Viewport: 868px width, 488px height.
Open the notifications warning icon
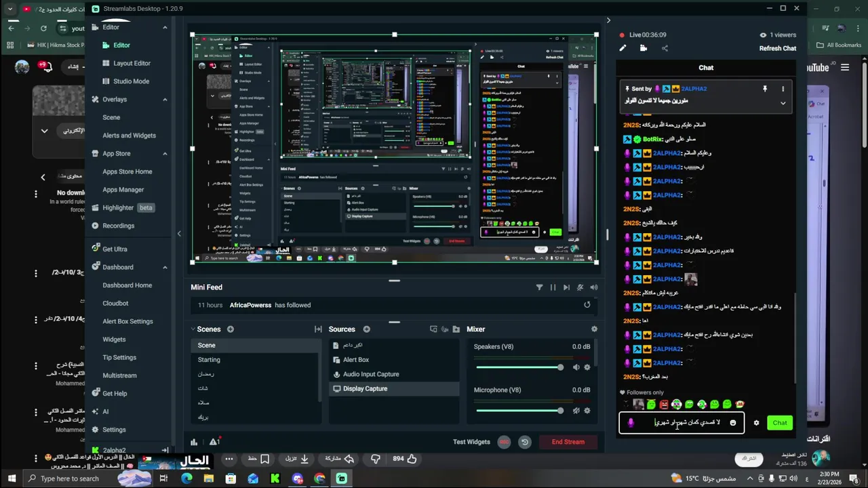[214, 442]
